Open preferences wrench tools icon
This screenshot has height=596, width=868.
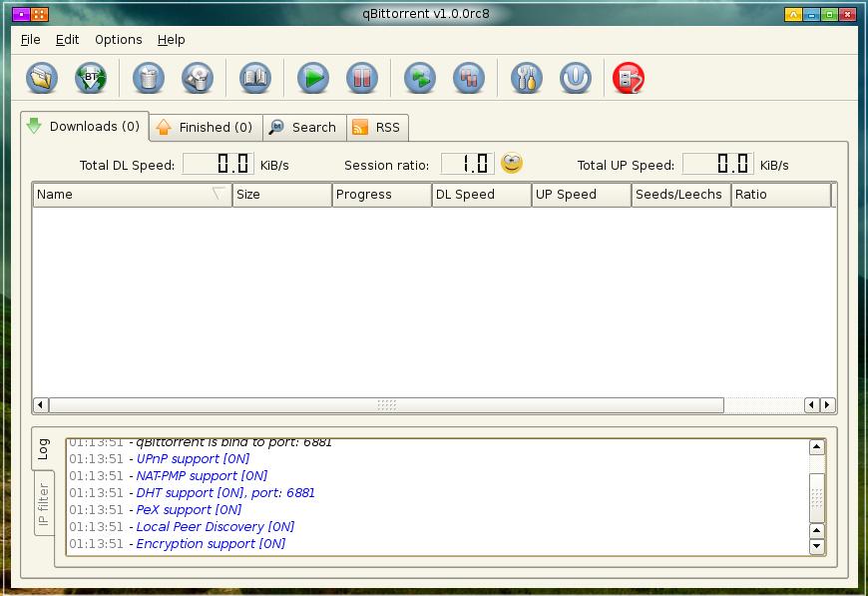[527, 78]
